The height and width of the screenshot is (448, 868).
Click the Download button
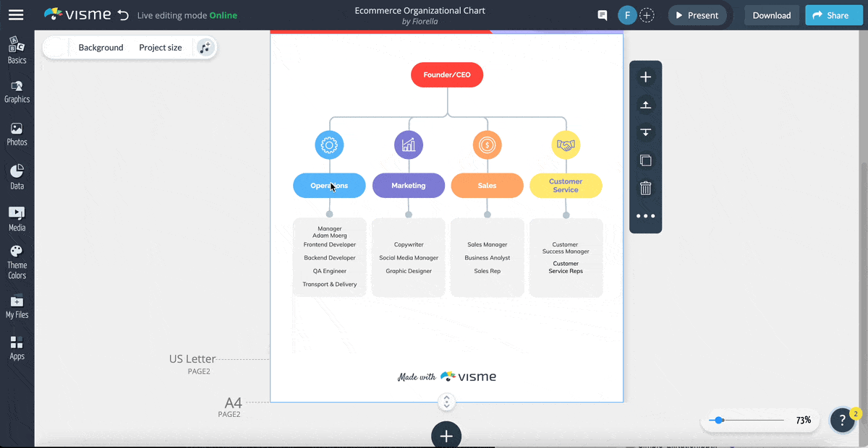click(x=772, y=14)
